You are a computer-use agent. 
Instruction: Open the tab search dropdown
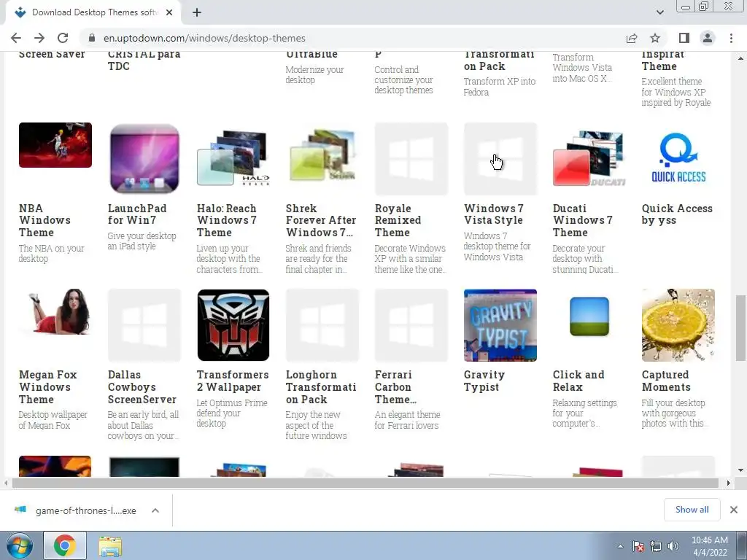(x=659, y=12)
